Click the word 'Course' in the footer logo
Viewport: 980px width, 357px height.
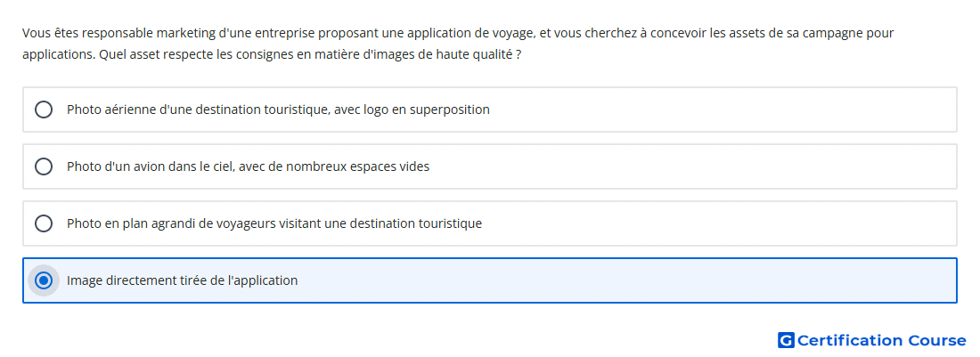point(937,341)
